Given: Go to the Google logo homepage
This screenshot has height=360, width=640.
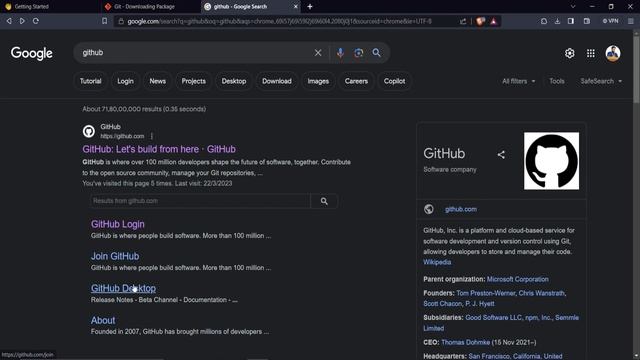Looking at the screenshot, I should pyautogui.click(x=32, y=53).
